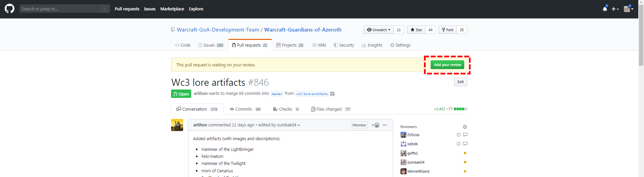The image size is (644, 177).
Task: Select "Hammer of the Lightbringer" list text
Action: pyautogui.click(x=227, y=150)
